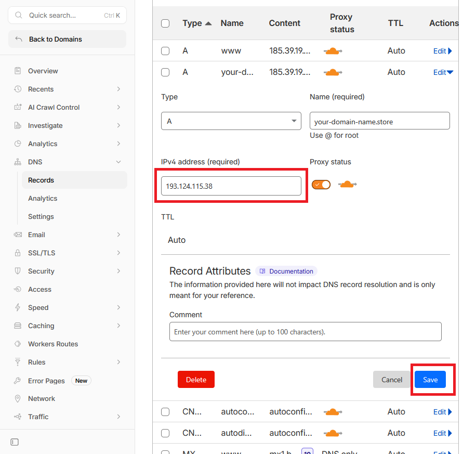Image resolution: width=476 pixels, height=454 pixels.
Task: Click the Security shield icon
Action: click(x=18, y=271)
